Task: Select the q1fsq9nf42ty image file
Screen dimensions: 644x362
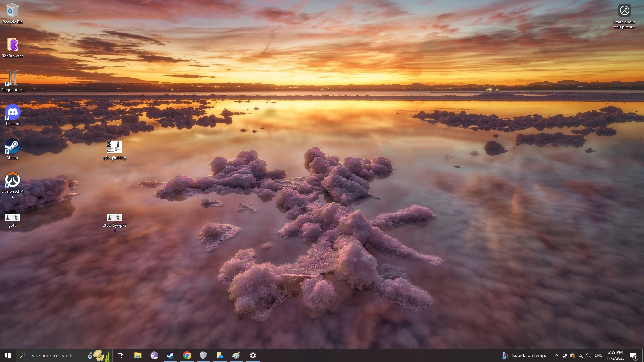Action: pyautogui.click(x=114, y=149)
